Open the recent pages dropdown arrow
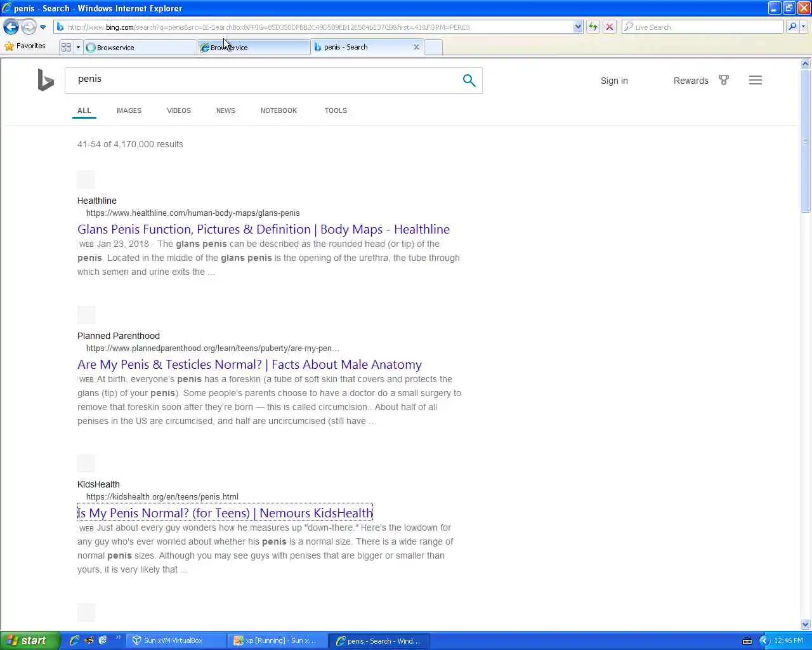This screenshot has width=812, height=650. coord(43,27)
